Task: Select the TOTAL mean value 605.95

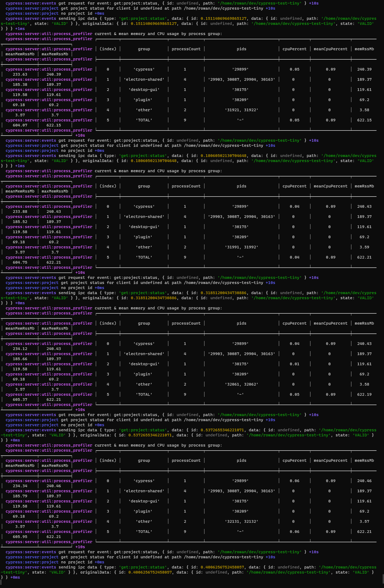Action: [20, 537]
